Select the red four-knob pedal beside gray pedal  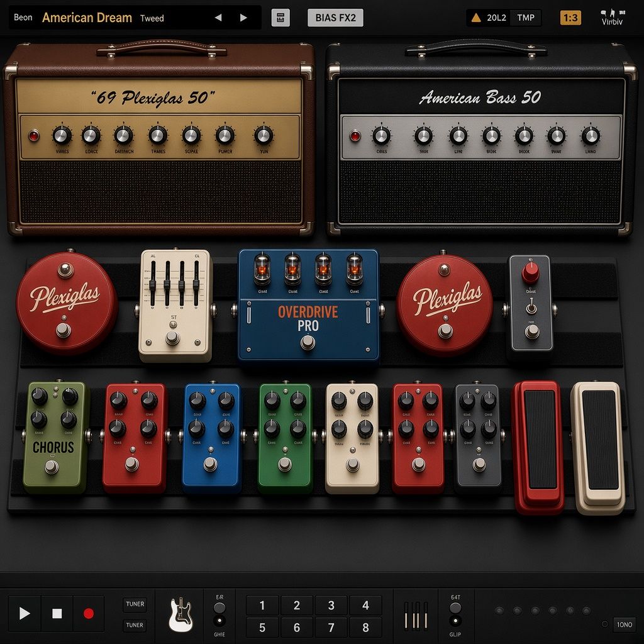click(418, 438)
